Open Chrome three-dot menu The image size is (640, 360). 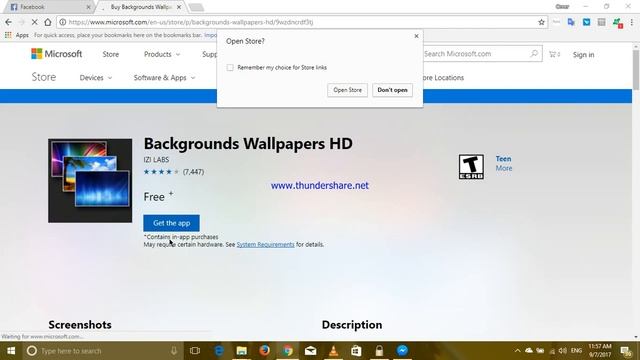click(x=632, y=22)
